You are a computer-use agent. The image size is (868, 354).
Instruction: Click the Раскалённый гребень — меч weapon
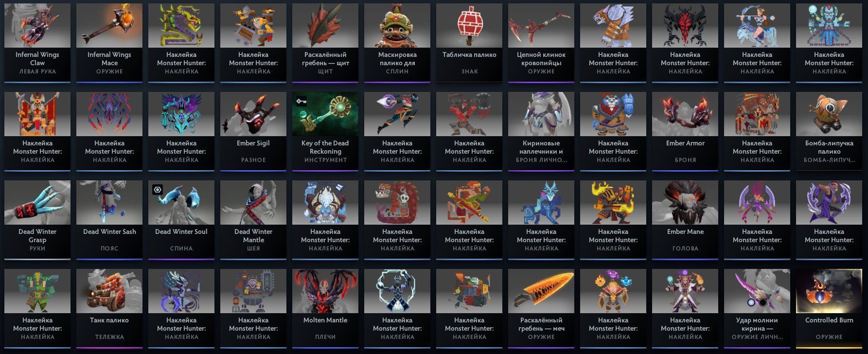(x=541, y=308)
